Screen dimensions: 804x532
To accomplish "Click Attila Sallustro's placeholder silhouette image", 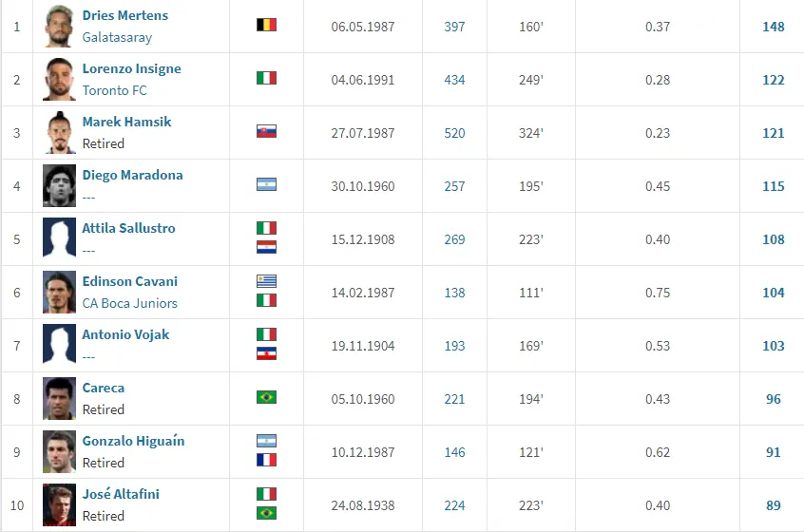I will (59, 239).
